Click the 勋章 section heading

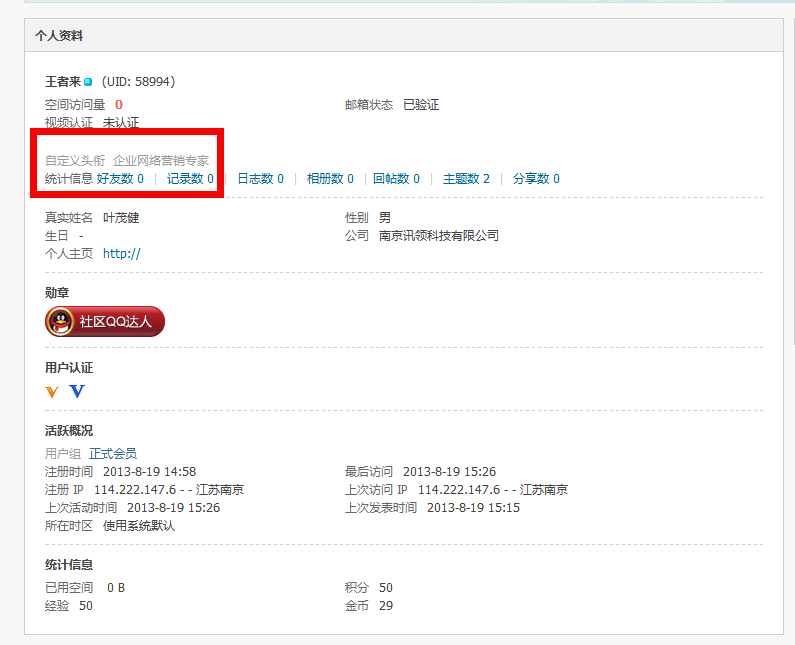pyautogui.click(x=57, y=293)
